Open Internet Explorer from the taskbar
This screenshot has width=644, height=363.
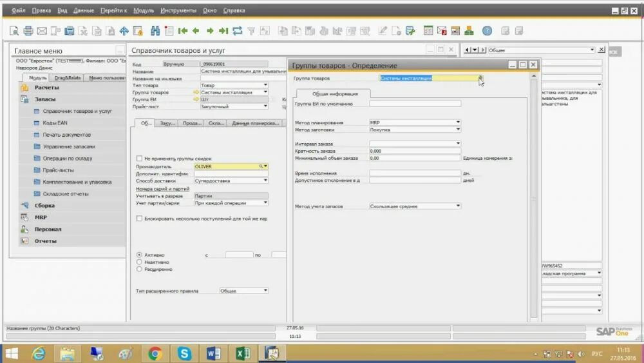tap(39, 353)
